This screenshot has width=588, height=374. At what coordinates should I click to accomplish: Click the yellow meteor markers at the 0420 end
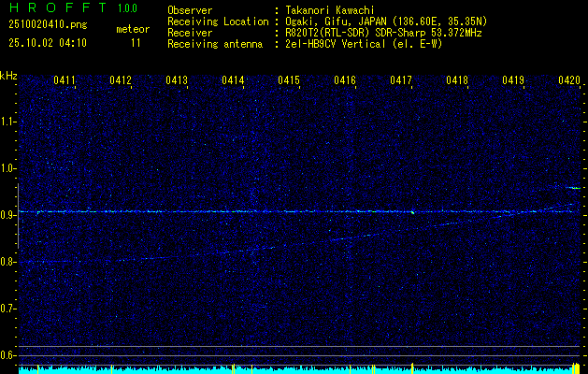(x=576, y=368)
